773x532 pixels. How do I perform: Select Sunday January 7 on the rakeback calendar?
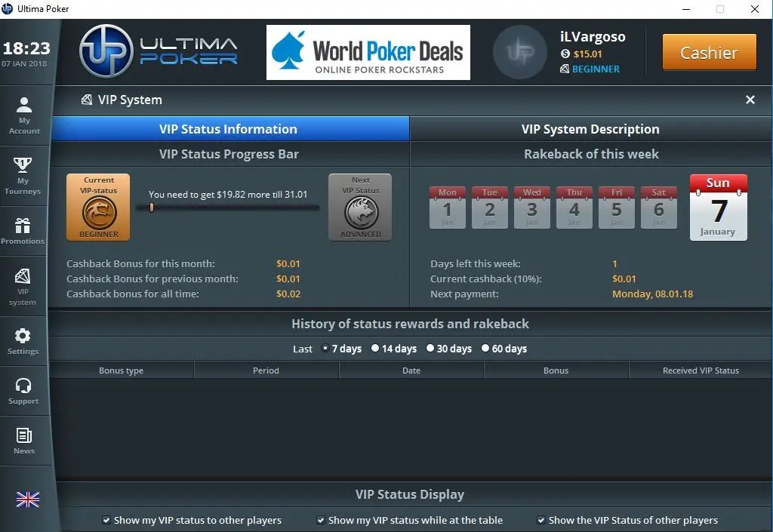click(718, 206)
